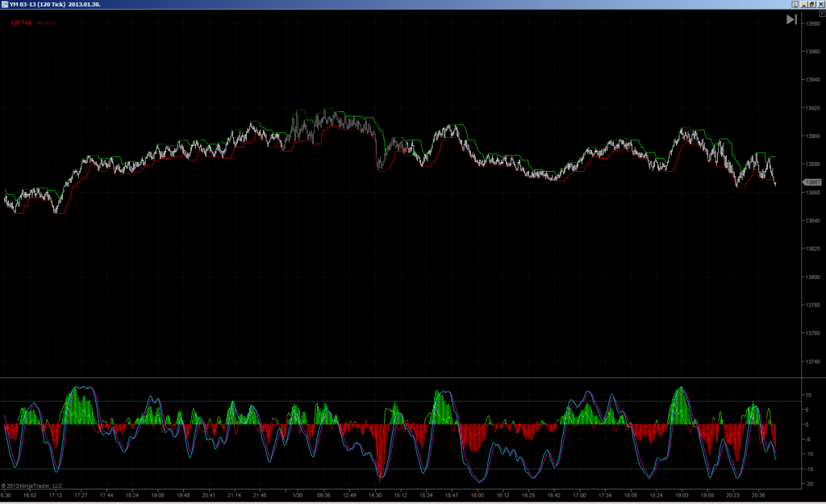Click the -15 indicator scale label
Viewport: 826px width, 504px height.
[x=808, y=469]
